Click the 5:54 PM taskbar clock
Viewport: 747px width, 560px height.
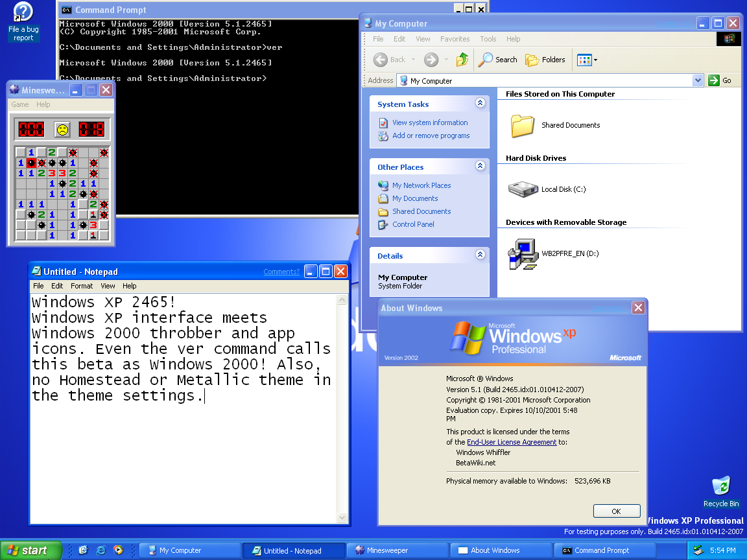pyautogui.click(x=723, y=550)
